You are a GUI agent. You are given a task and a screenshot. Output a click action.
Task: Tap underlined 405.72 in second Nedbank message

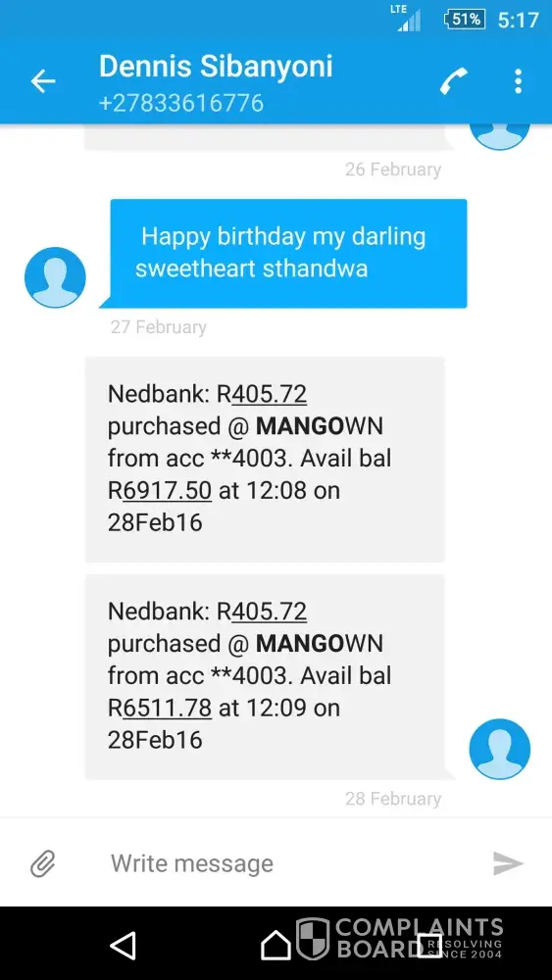click(269, 612)
